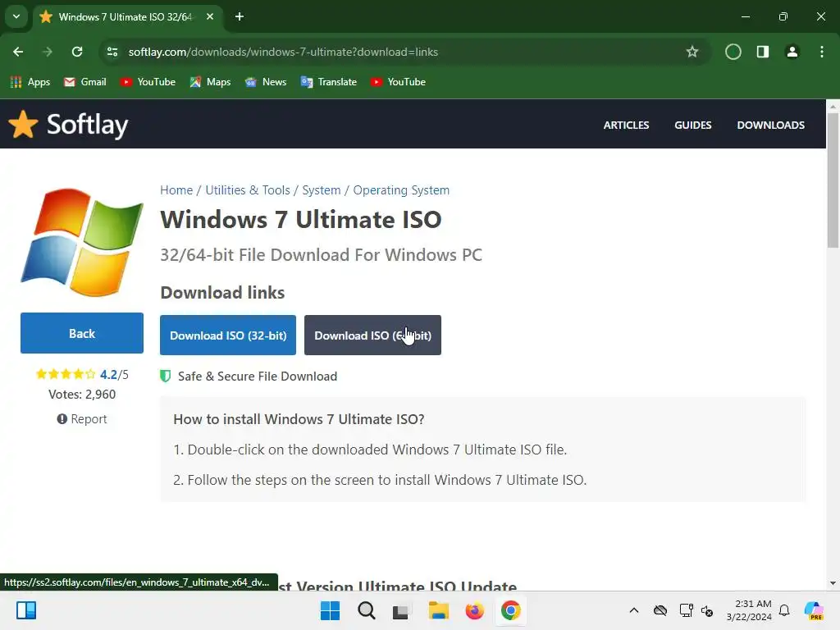Click the Windows 7 logo image
840x630 pixels.
click(x=82, y=242)
